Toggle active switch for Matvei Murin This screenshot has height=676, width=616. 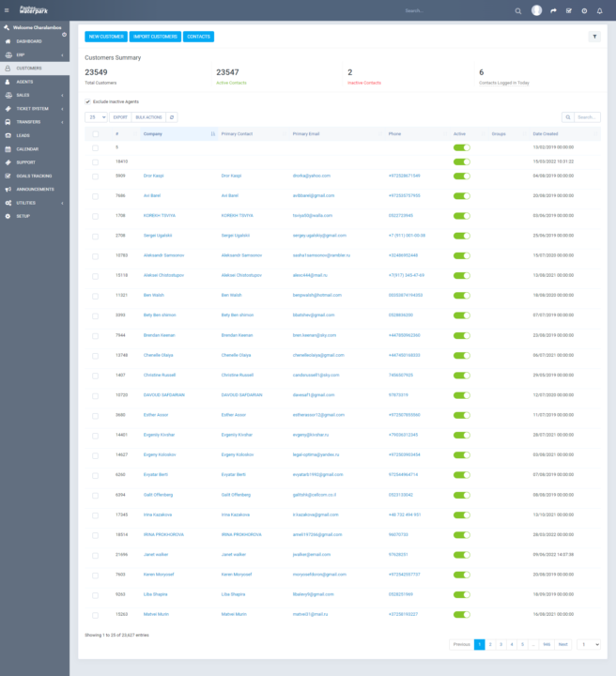point(462,614)
